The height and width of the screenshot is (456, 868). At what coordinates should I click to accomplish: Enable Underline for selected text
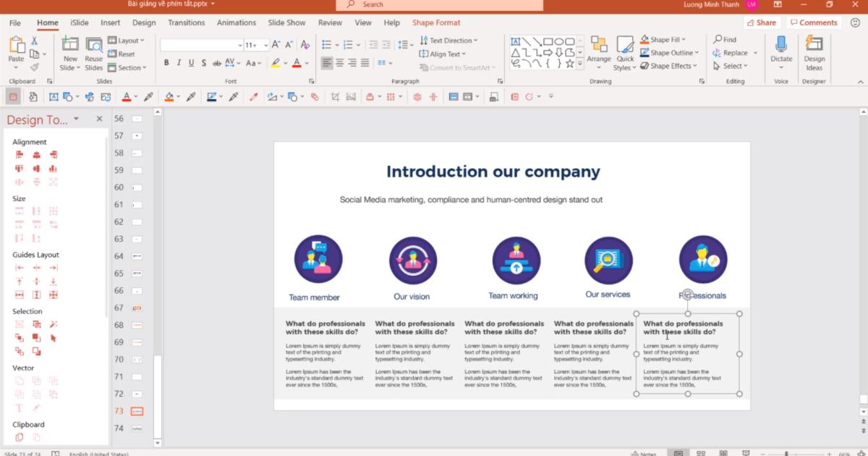click(190, 63)
